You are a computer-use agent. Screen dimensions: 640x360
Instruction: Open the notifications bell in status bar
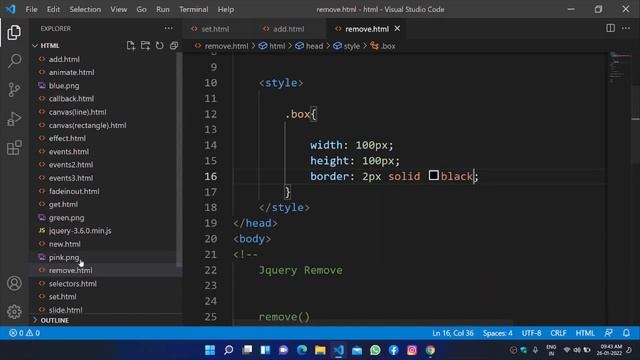(626, 333)
